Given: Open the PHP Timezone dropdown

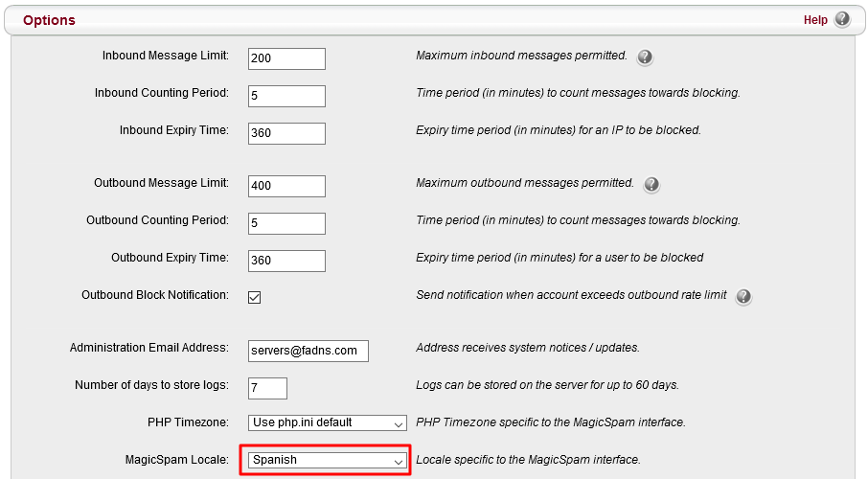Looking at the screenshot, I should [328, 422].
